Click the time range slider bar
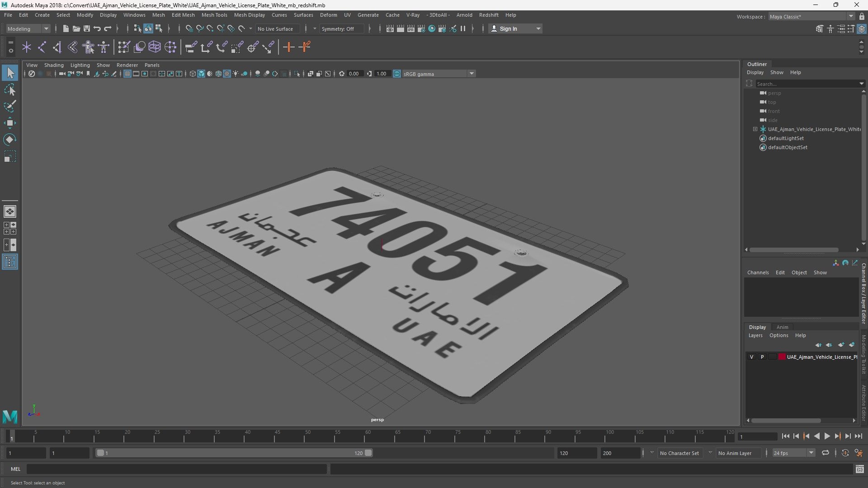The width and height of the screenshot is (868, 488). point(234,453)
